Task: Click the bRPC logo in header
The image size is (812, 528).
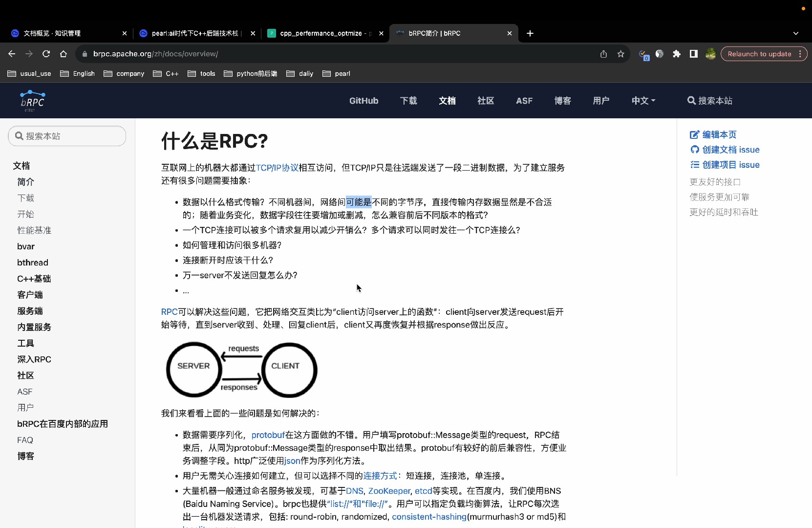Action: (32, 101)
